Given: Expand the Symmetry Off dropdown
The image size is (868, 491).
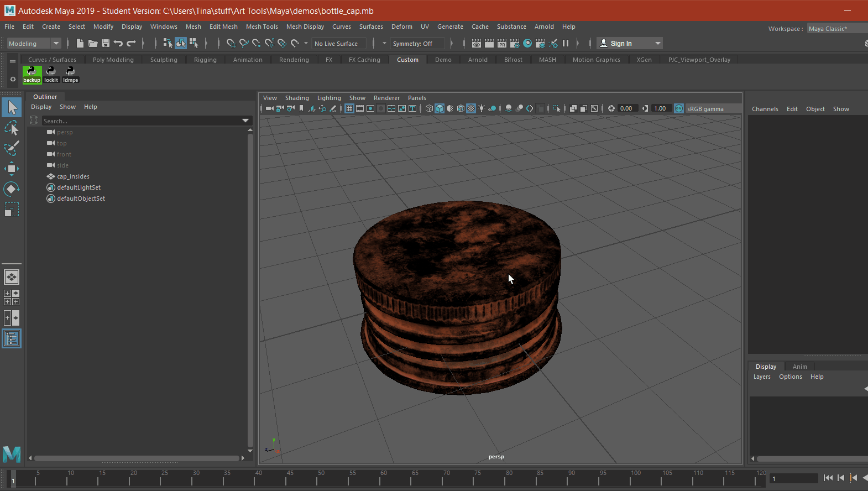Looking at the screenshot, I should (x=417, y=43).
